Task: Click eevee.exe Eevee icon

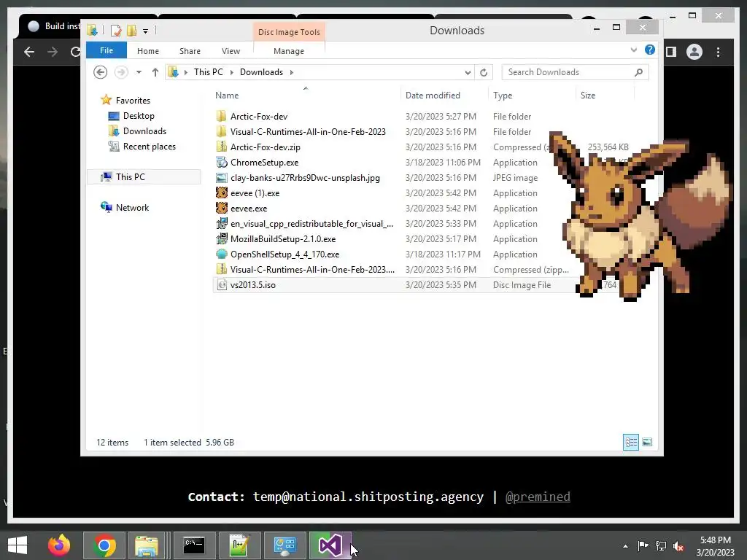Action: coord(222,208)
